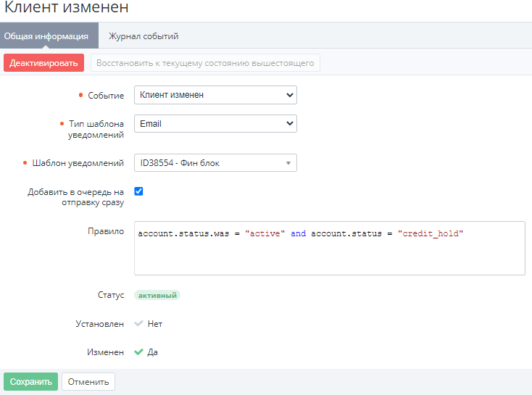The image size is (532, 395).
Task: Click the green Сохранить button
Action: pyautogui.click(x=30, y=382)
